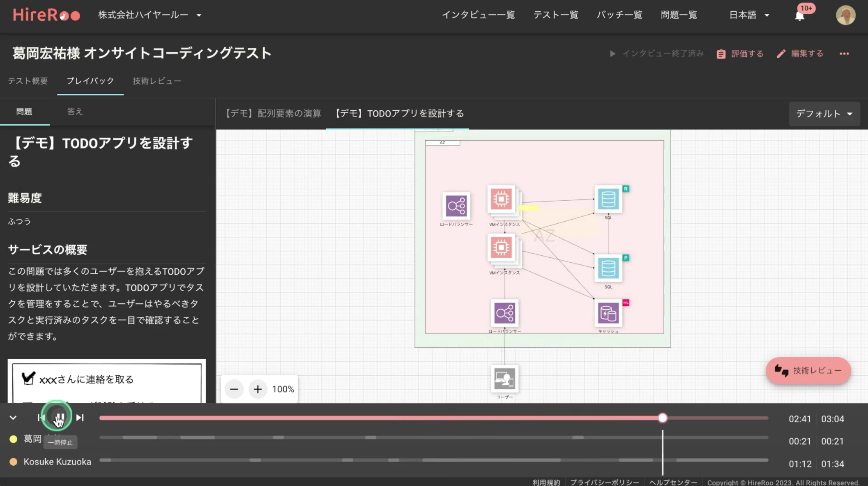Image resolution: width=868 pixels, height=486 pixels.
Task: Open the 日本語 language dropdown
Action: pyautogui.click(x=749, y=15)
